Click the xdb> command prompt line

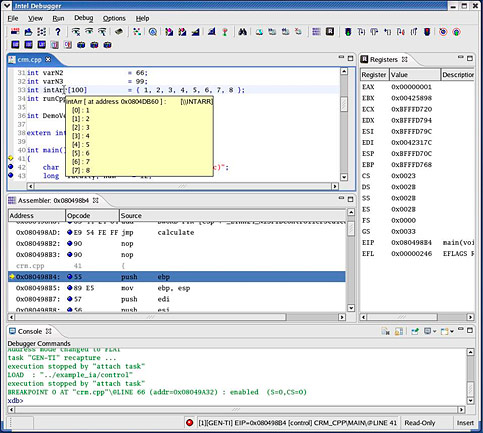15,400
